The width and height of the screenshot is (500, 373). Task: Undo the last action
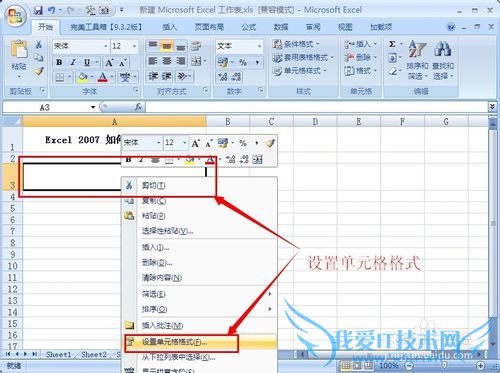pos(52,10)
